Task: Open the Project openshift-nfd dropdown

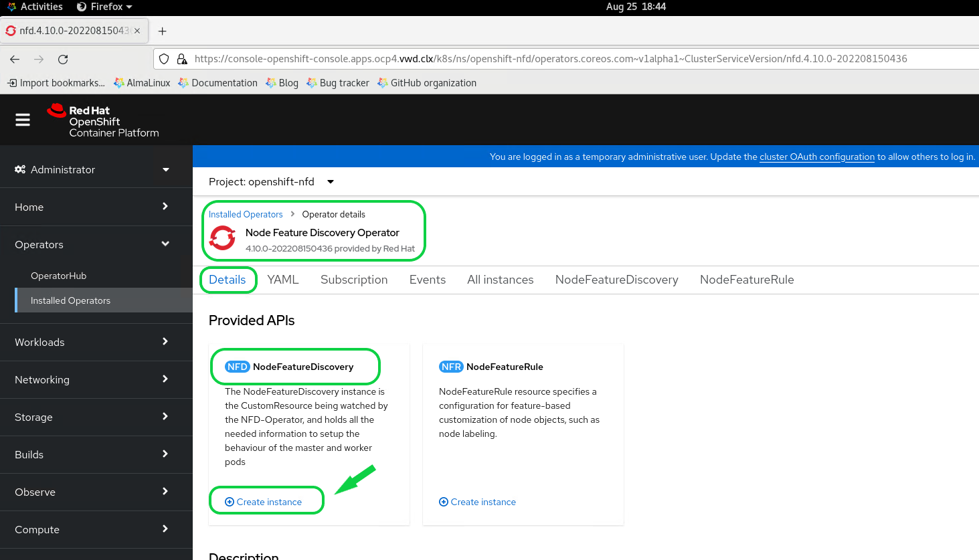Action: (271, 181)
